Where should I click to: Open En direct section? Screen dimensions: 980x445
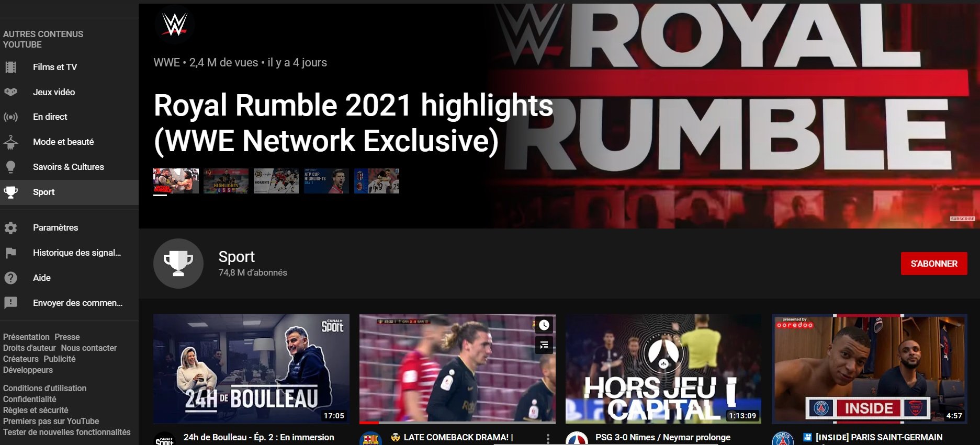tap(50, 117)
